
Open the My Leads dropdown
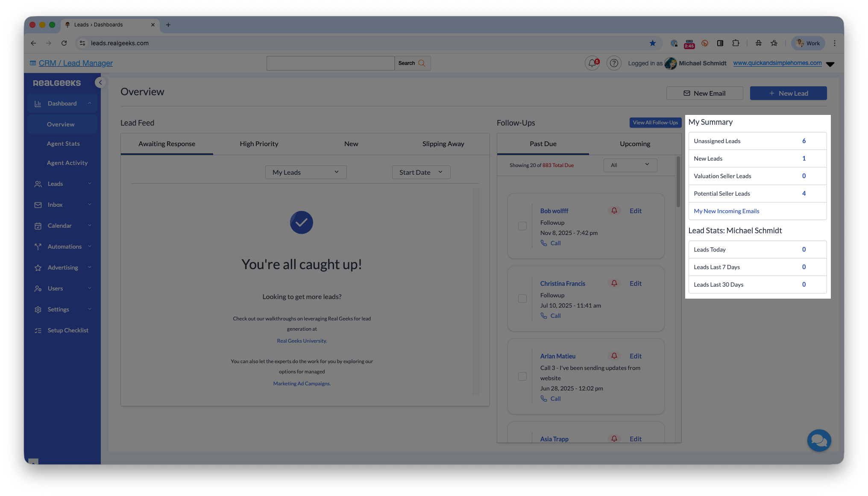click(306, 172)
